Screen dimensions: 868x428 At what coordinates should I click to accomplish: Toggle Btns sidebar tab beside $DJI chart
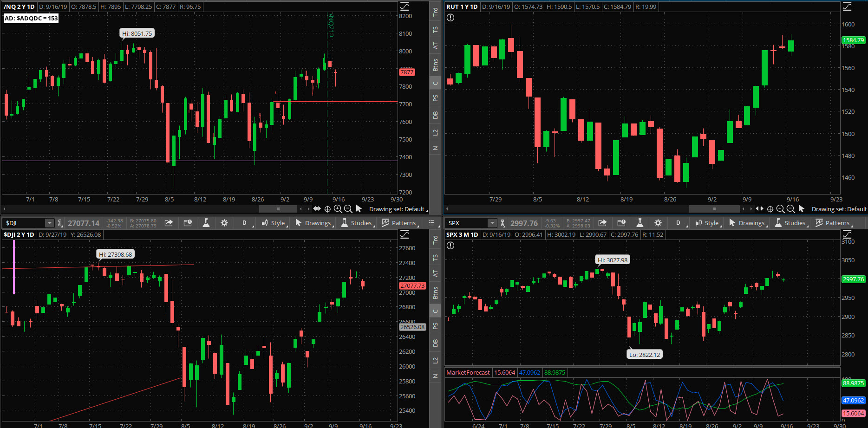(x=435, y=293)
